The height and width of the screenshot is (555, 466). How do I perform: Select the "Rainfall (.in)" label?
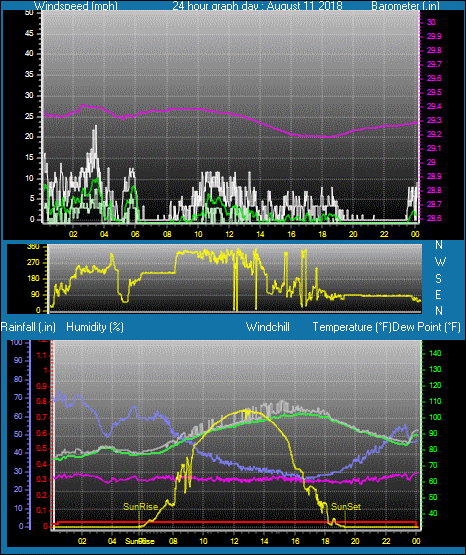pos(28,327)
